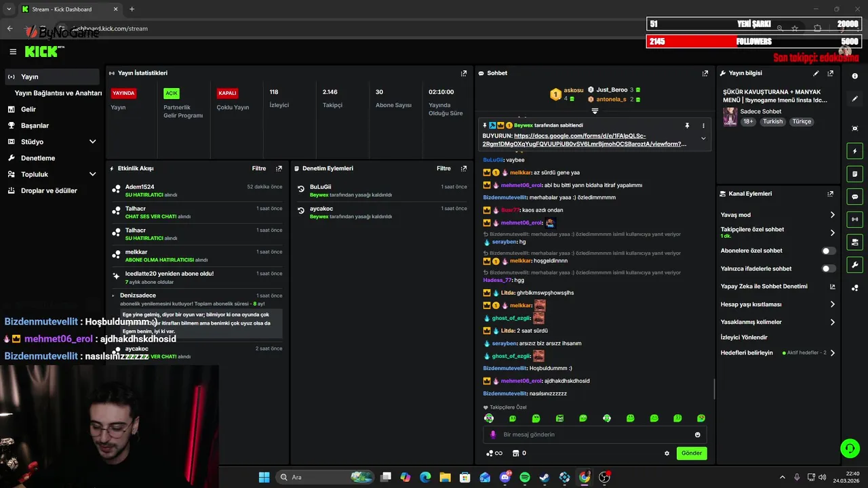Open Discord from the taskbar
The image size is (868, 488).
tap(505, 477)
